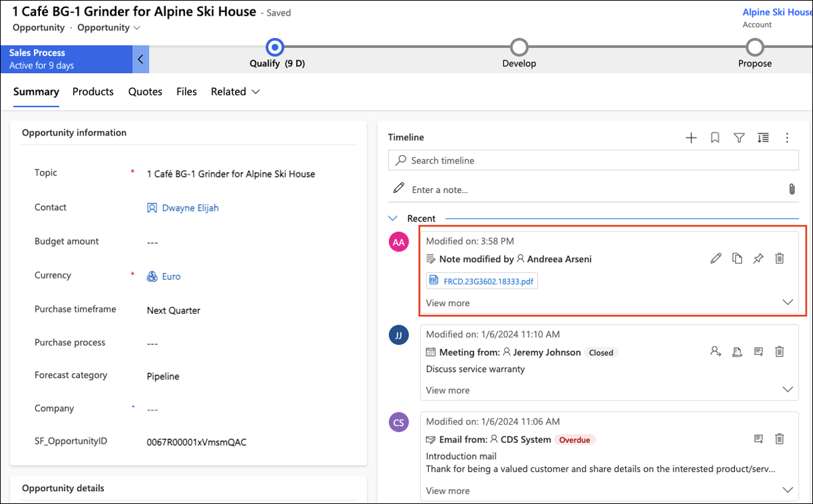The width and height of the screenshot is (813, 504).
Task: Switch to the Quotes tab
Action: (x=145, y=91)
